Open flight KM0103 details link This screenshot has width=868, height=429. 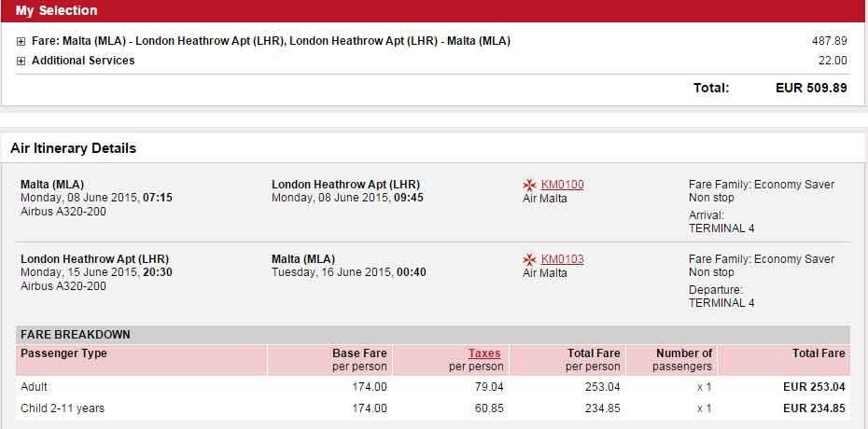(x=562, y=259)
